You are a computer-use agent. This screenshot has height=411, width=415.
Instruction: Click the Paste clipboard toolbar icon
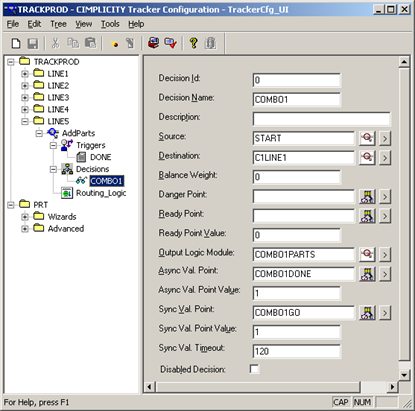point(90,43)
